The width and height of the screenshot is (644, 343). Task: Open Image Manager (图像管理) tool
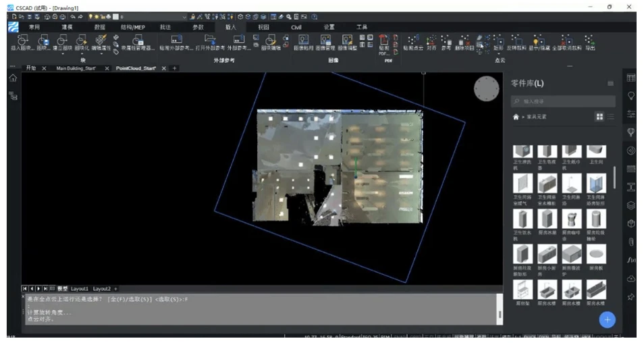tap(325, 40)
